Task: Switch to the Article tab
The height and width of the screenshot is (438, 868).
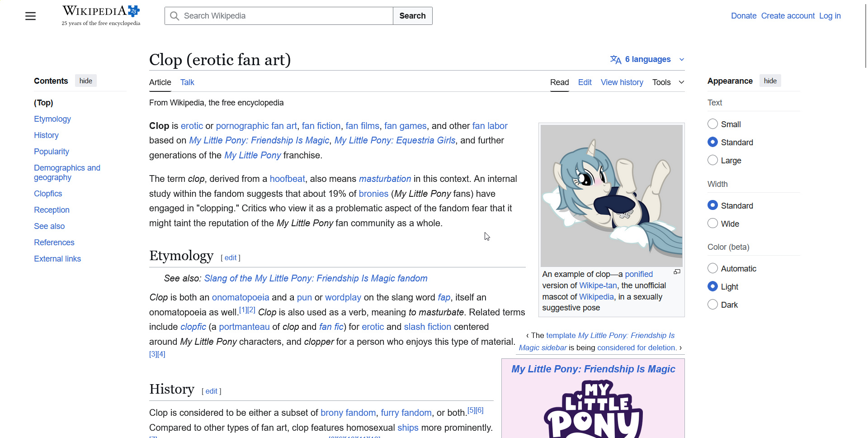Action: tap(160, 82)
